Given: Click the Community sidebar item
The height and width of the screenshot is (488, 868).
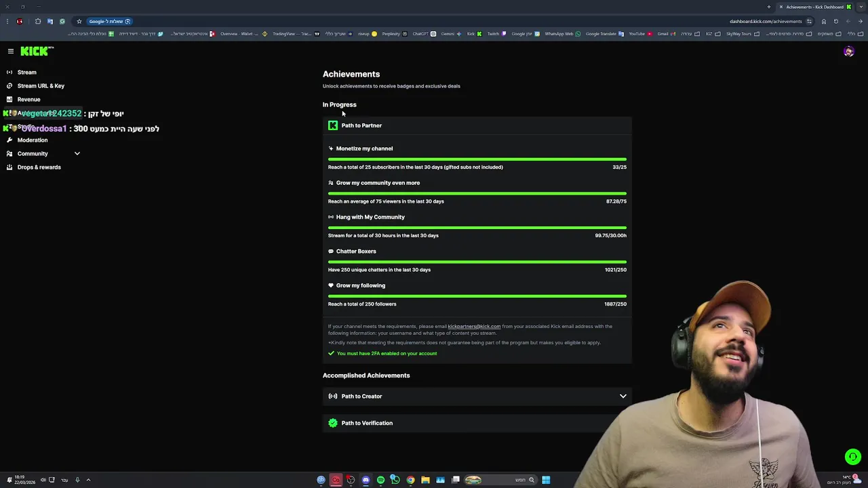Looking at the screenshot, I should 33,153.
